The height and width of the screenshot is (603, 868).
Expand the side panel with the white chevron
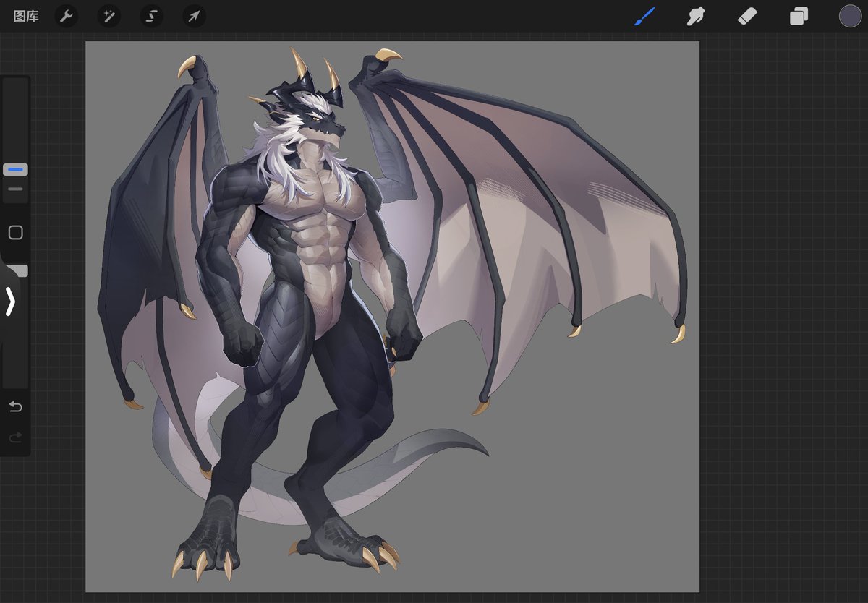click(x=10, y=301)
